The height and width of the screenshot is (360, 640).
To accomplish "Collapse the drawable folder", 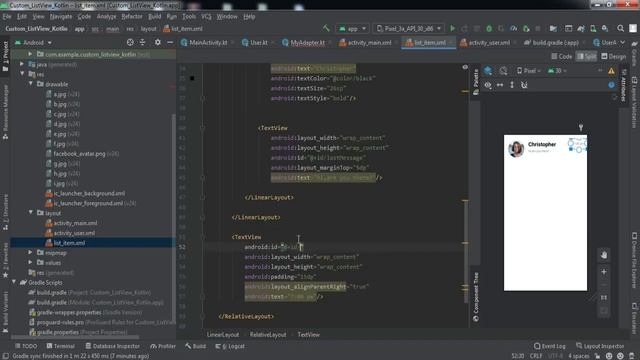I will click(30, 84).
